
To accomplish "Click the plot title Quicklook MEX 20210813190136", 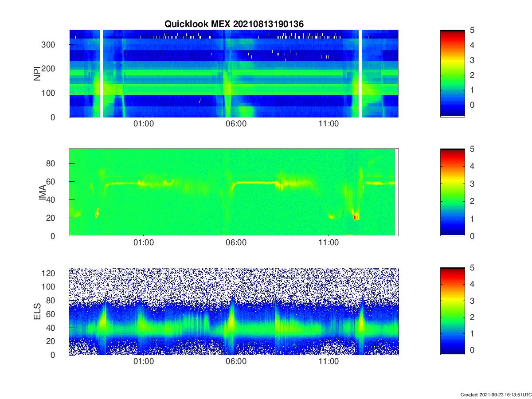I will point(234,24).
